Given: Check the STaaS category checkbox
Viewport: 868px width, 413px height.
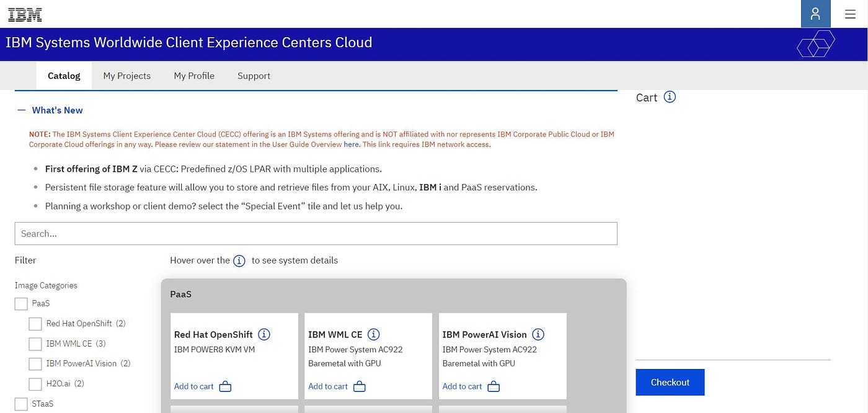Looking at the screenshot, I should 21,404.
